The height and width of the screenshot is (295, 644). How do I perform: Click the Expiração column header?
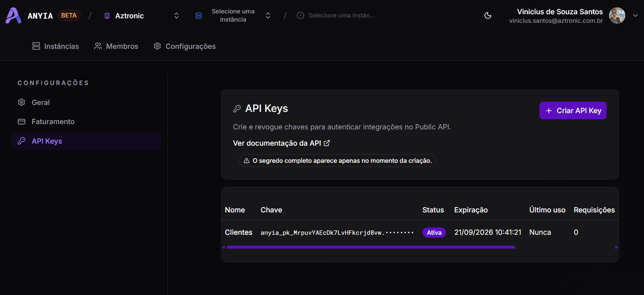pyautogui.click(x=471, y=210)
